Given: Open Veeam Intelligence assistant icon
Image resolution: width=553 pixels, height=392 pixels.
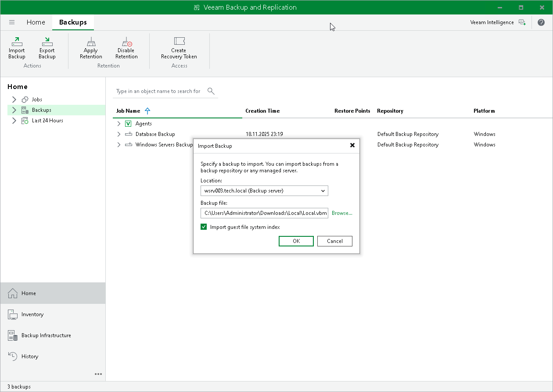Looking at the screenshot, I should [x=522, y=22].
